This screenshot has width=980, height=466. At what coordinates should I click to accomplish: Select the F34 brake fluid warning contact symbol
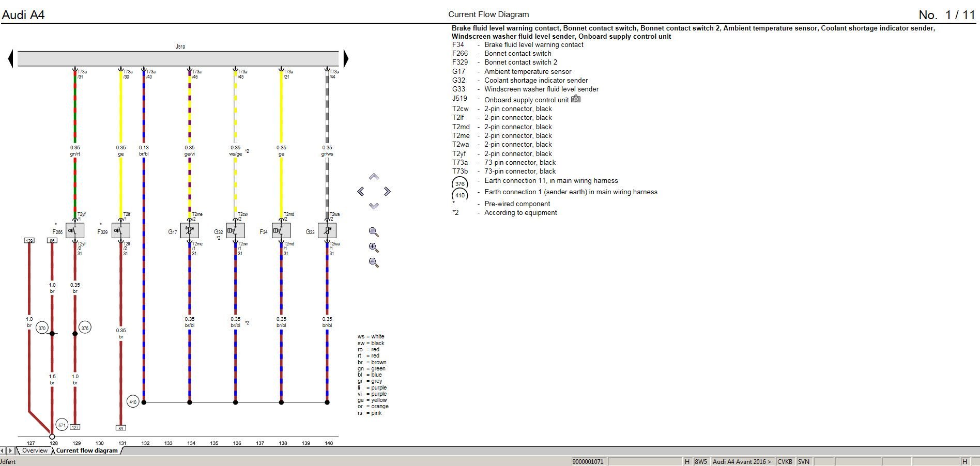pos(281,231)
